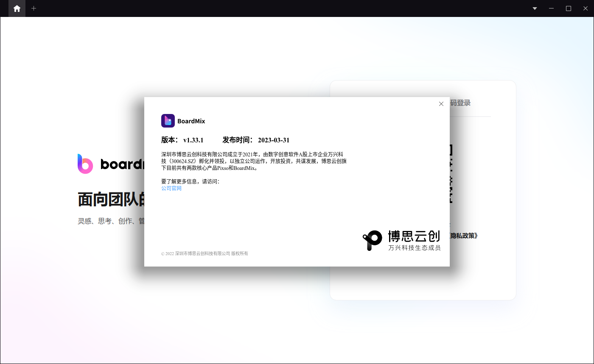The image size is (594, 364).
Task: Click the partially visible login QR code
Action: (451, 174)
